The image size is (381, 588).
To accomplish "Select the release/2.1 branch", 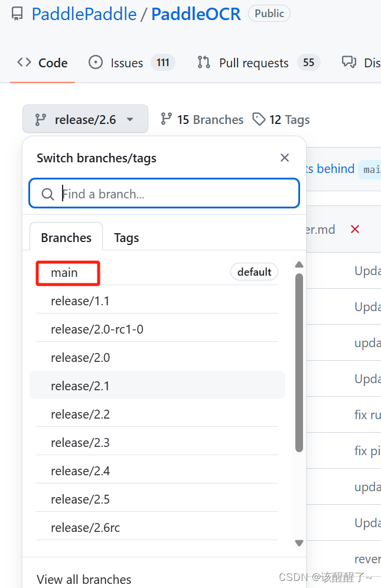I will [x=81, y=386].
